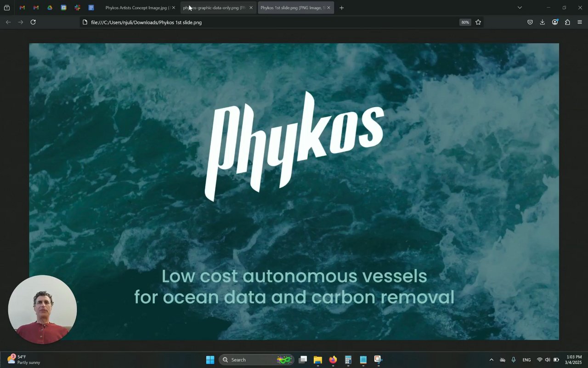
Task: Open the Notepad taskbar icon
Action: tap(363, 360)
